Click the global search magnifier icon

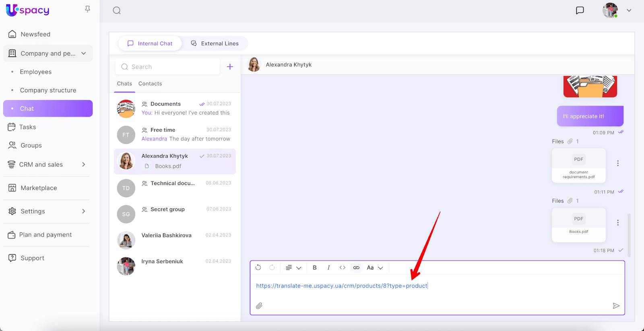click(117, 10)
